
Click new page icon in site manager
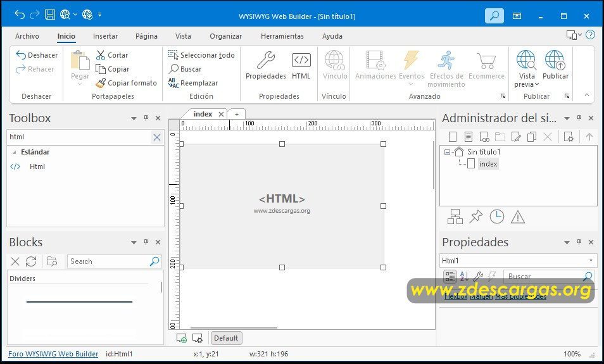[x=453, y=137]
